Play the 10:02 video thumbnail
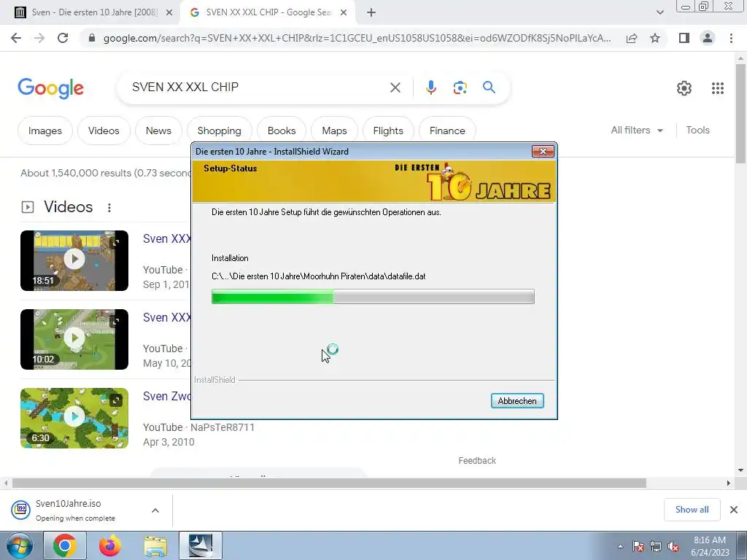Viewport: 747px width, 560px height. 74,339
